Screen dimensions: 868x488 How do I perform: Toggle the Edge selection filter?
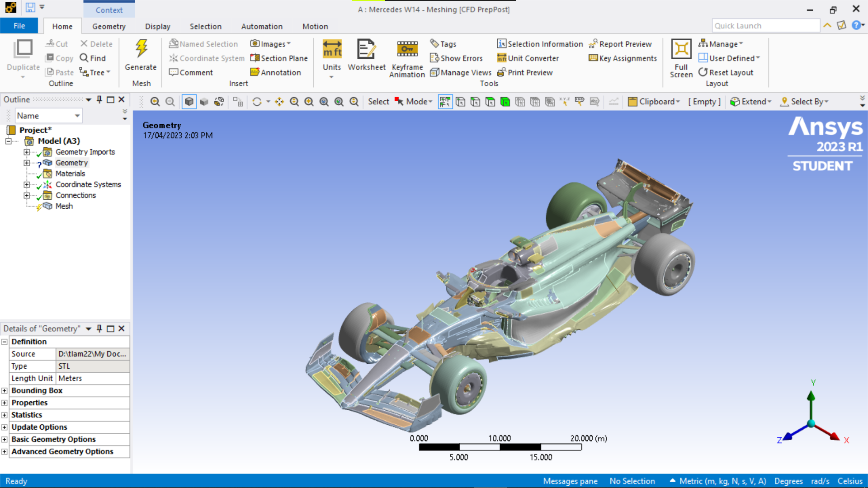pyautogui.click(x=475, y=102)
